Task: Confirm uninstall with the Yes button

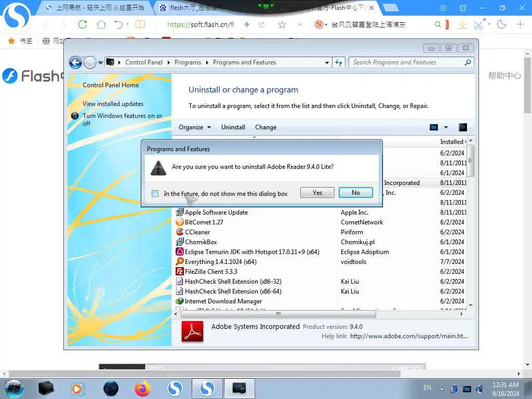Action: pos(317,193)
